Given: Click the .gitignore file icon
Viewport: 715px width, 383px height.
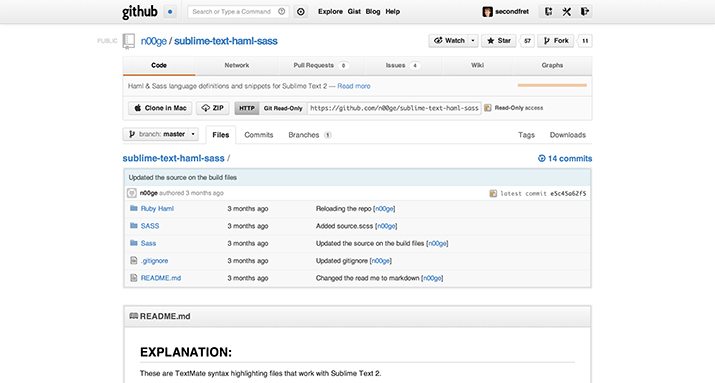Looking at the screenshot, I should (134, 260).
